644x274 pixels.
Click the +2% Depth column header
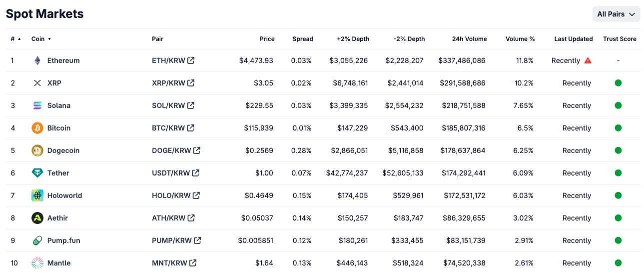point(353,39)
